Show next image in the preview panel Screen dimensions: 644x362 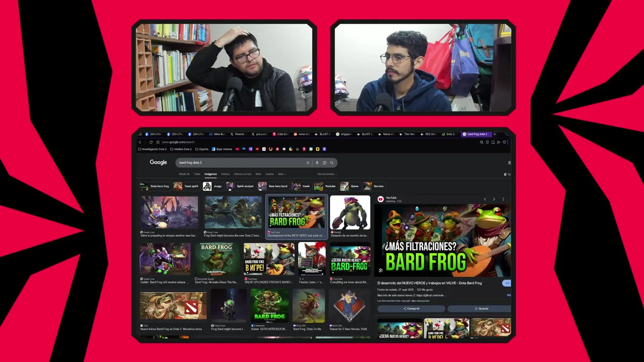[x=494, y=199]
